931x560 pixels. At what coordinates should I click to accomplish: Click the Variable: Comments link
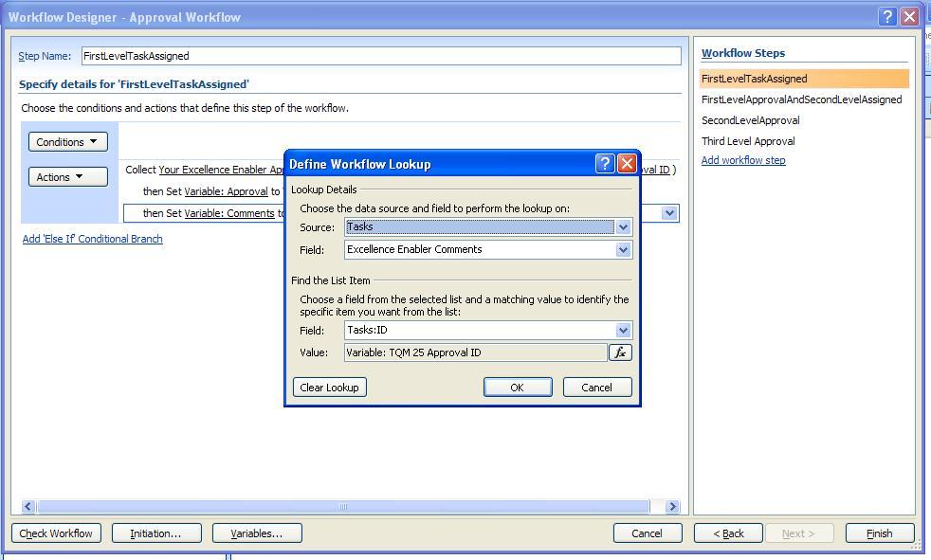(229, 213)
